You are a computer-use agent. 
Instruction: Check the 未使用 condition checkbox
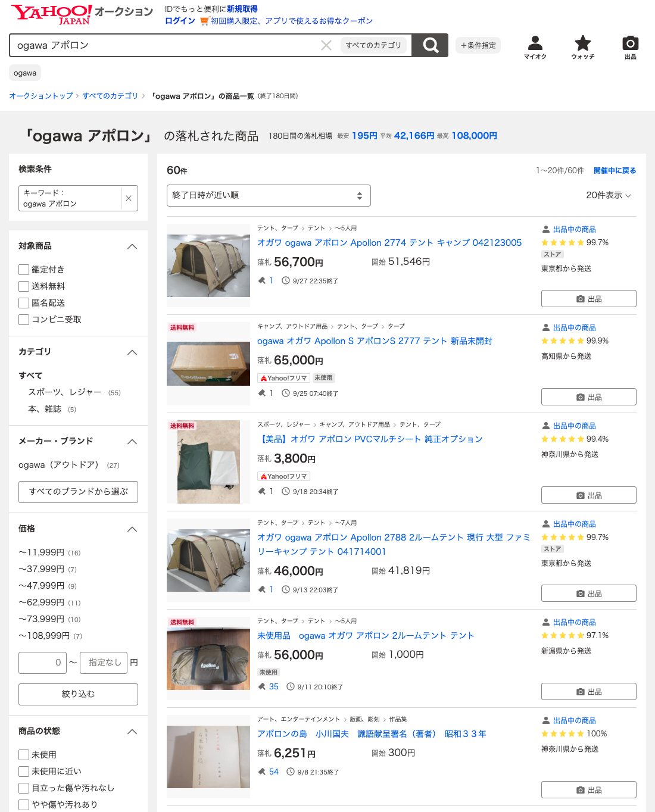(x=24, y=755)
